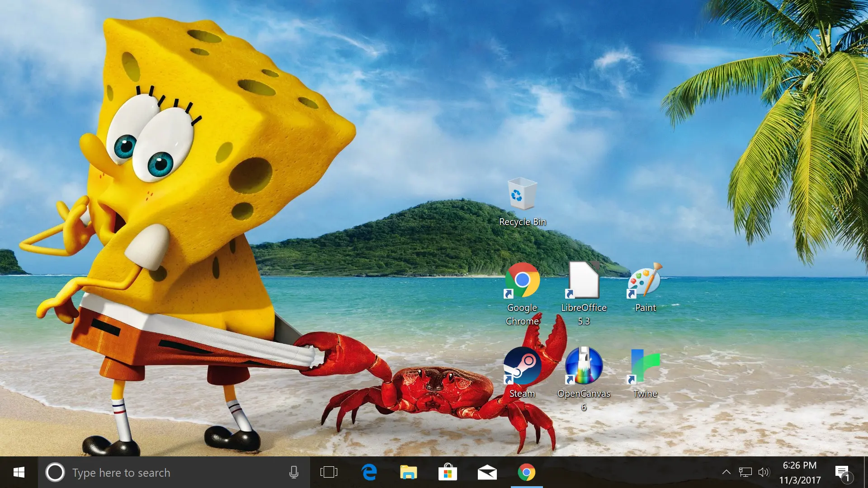Switch to Chrome in the taskbar

(526, 473)
